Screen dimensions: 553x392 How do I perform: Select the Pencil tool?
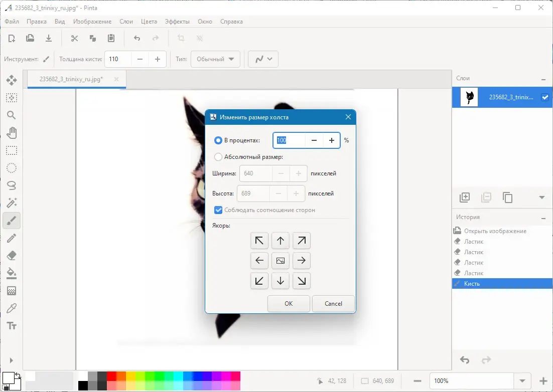[x=11, y=239]
